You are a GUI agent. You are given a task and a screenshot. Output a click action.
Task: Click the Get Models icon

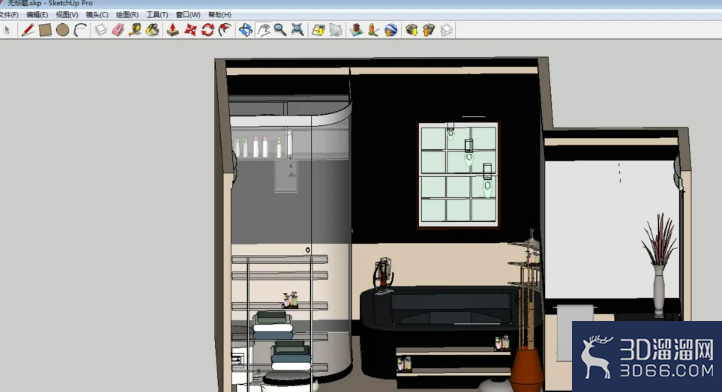411,30
